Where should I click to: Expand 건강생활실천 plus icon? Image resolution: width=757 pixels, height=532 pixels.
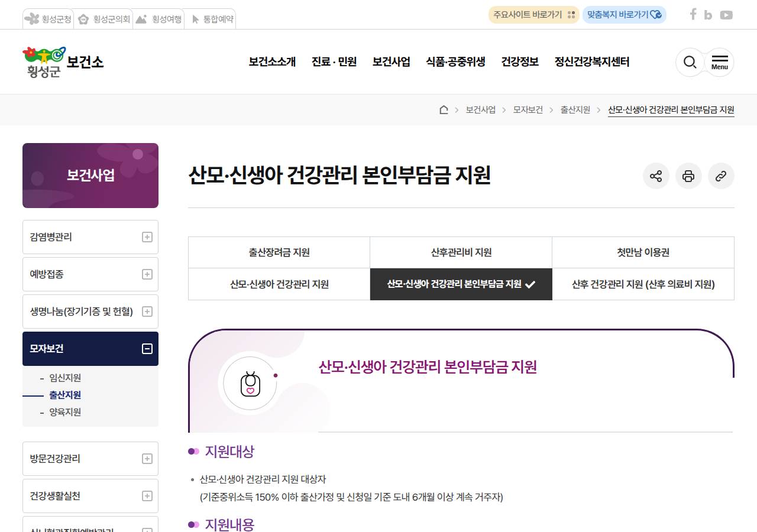point(147,496)
